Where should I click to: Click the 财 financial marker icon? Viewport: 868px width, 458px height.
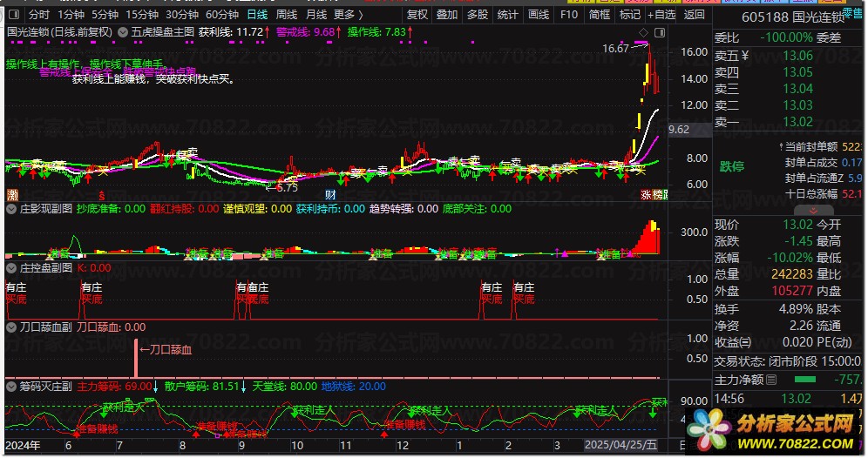(330, 195)
